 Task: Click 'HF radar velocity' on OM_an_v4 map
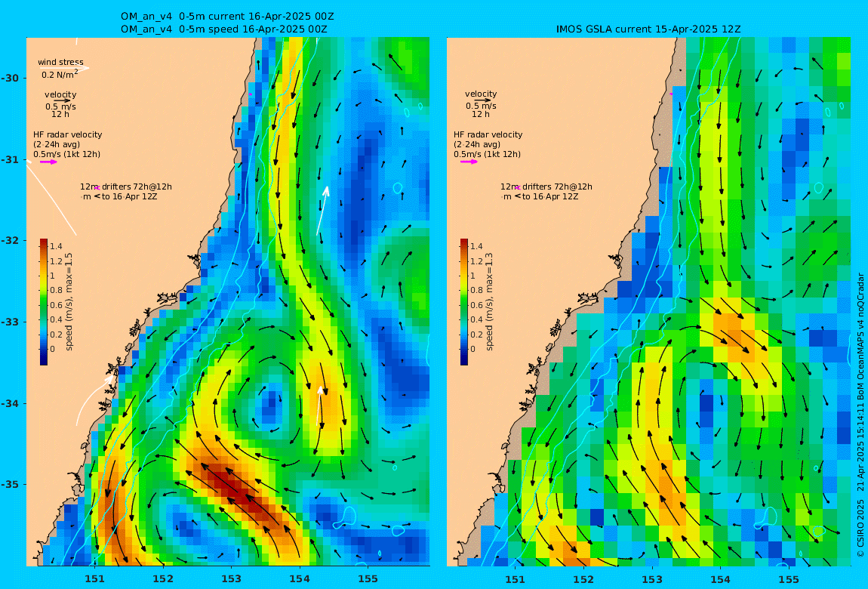(67, 134)
